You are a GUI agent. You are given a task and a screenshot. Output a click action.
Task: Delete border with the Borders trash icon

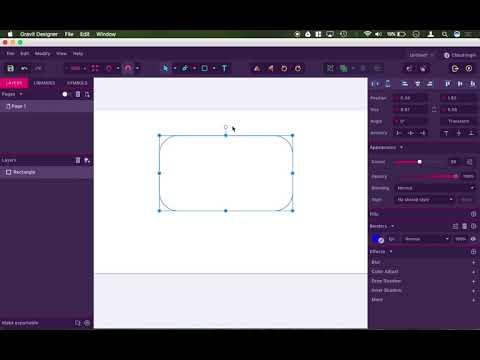tap(464, 226)
